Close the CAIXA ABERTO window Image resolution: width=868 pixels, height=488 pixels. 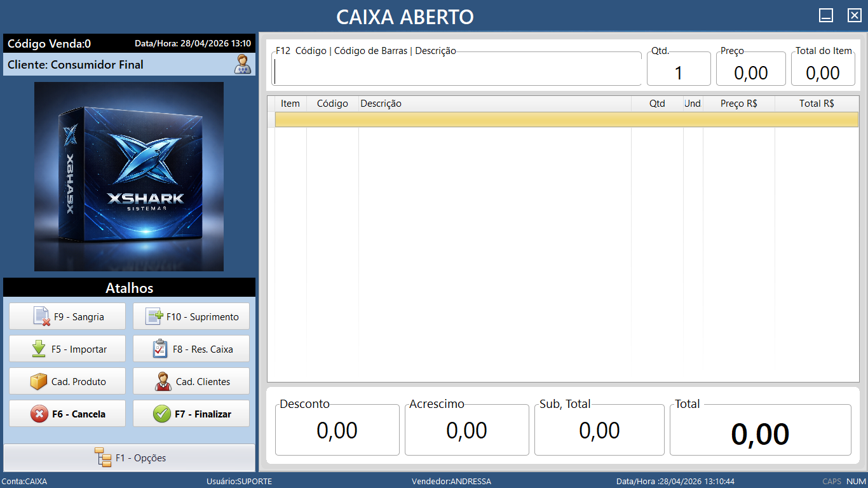pos(854,16)
